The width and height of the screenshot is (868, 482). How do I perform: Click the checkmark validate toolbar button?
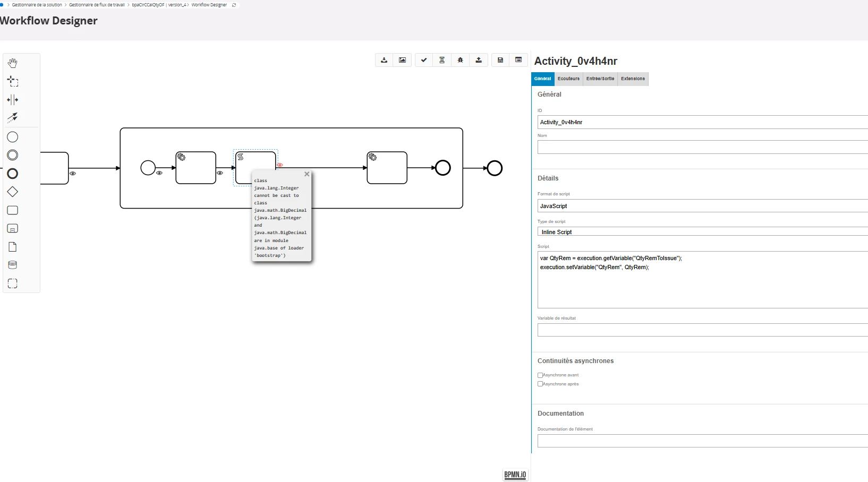pos(423,60)
